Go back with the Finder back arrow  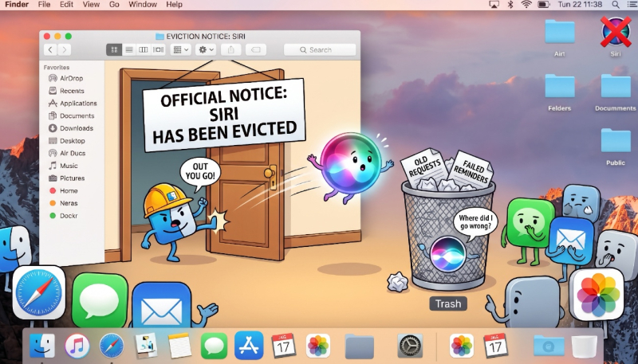point(50,49)
